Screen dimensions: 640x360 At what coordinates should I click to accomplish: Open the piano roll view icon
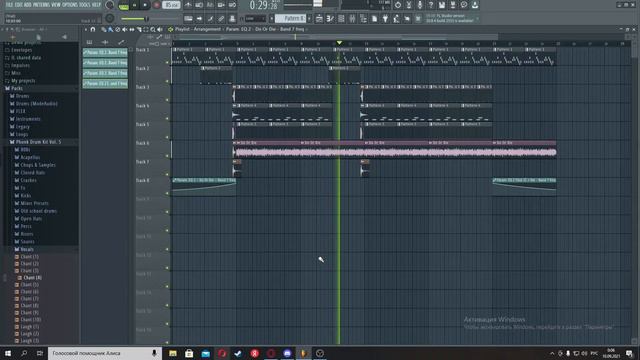pos(330,18)
